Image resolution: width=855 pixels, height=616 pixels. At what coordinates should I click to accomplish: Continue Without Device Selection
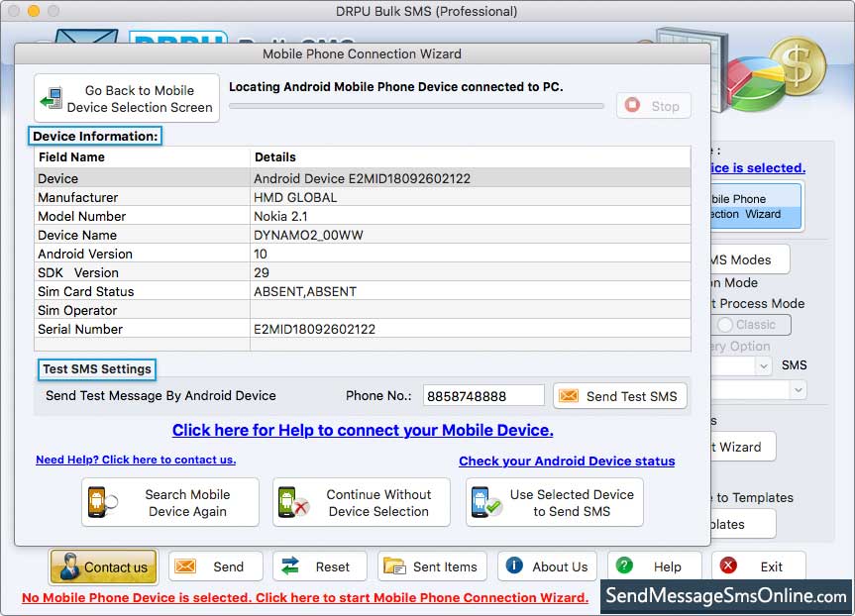(x=362, y=502)
